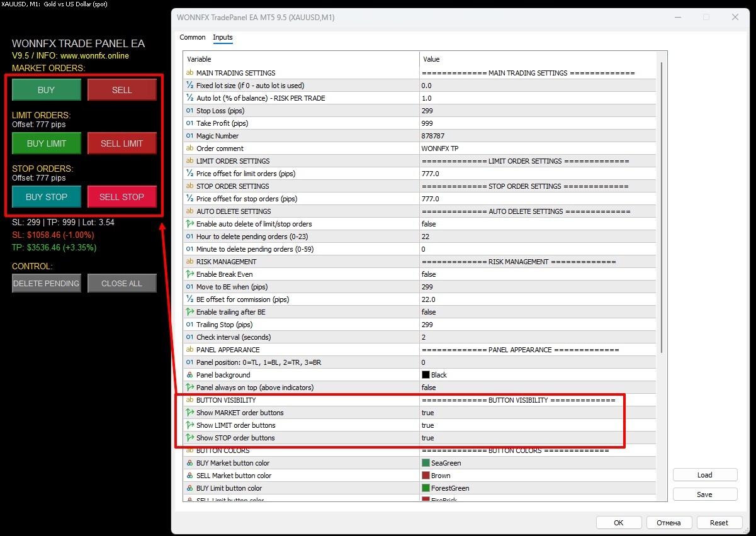Click the Trailing Stop (pips) integer icon
The image size is (756, 536).
(189, 325)
